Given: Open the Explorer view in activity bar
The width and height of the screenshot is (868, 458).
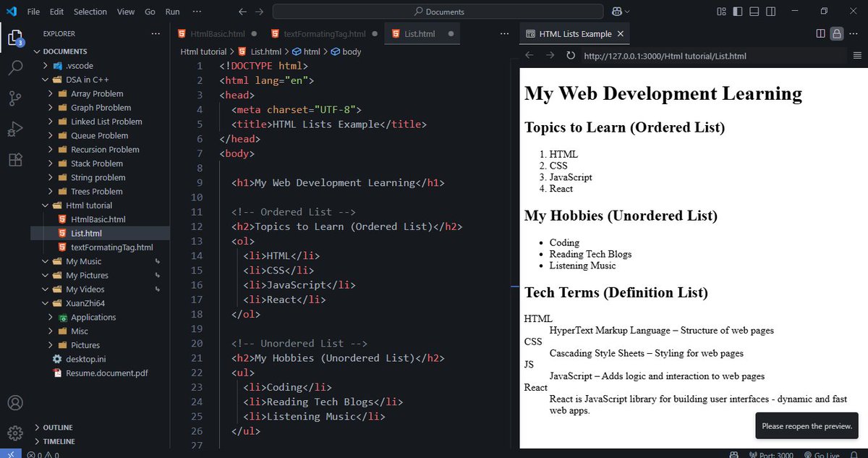Looking at the screenshot, I should tap(15, 38).
